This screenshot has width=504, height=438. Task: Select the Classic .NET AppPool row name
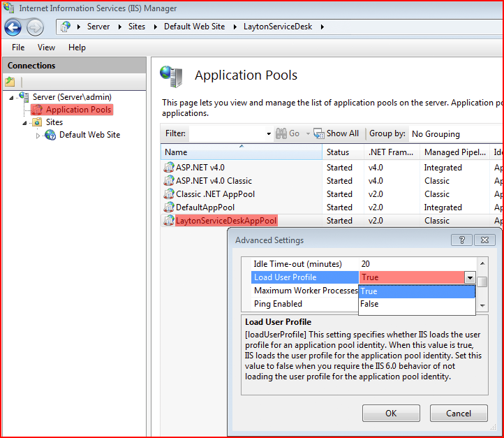click(216, 194)
